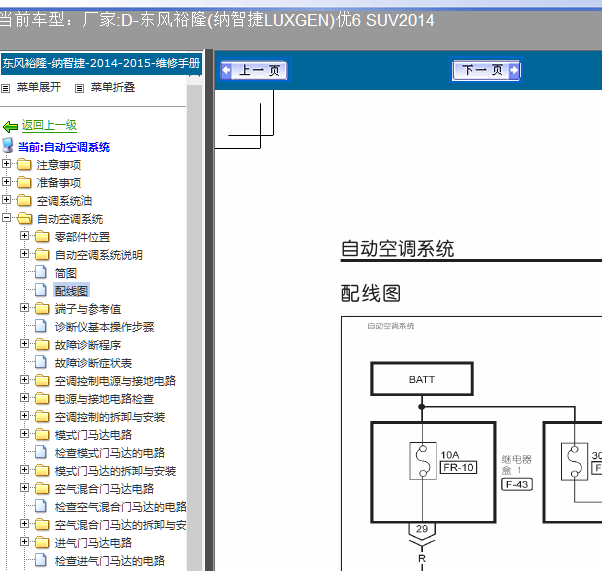This screenshot has height=571, width=602.
Task: Click the BATT box in wiring diagram
Action: click(422, 379)
